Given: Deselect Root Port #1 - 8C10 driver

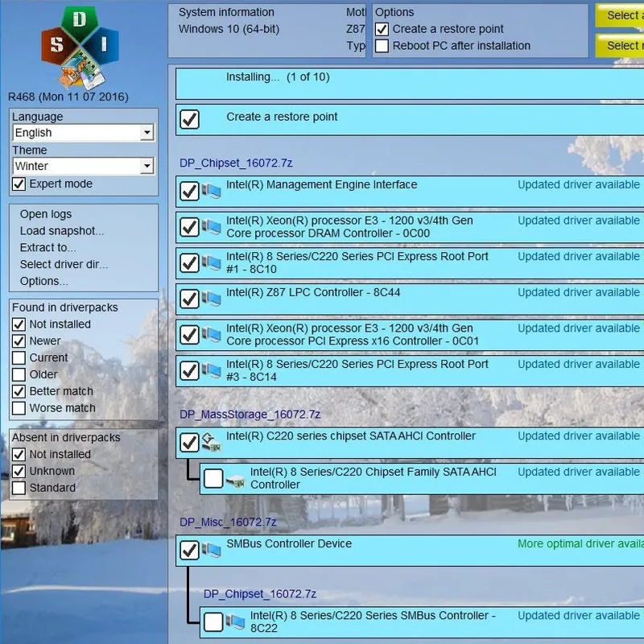Looking at the screenshot, I should pyautogui.click(x=189, y=263).
